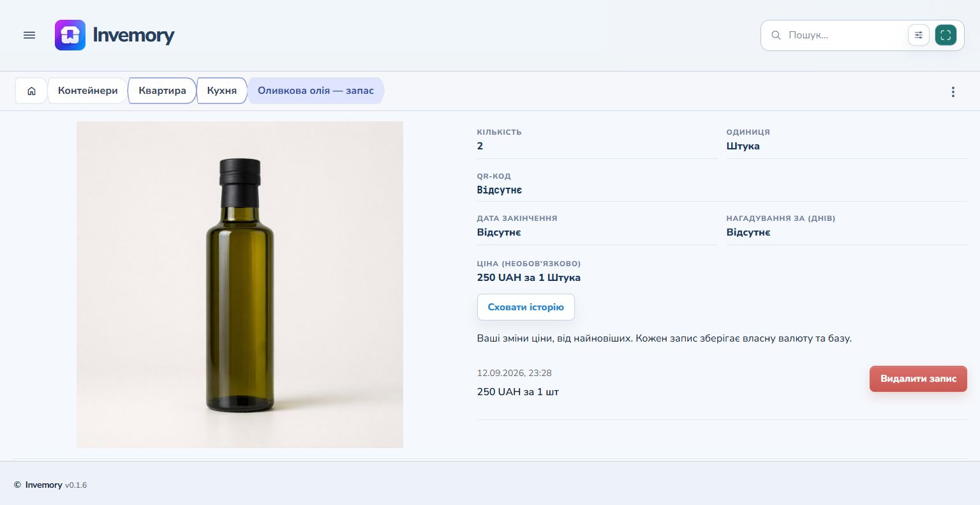The height and width of the screenshot is (505, 980).
Task: Click the QR-код value Відсутнє
Action: tap(500, 190)
